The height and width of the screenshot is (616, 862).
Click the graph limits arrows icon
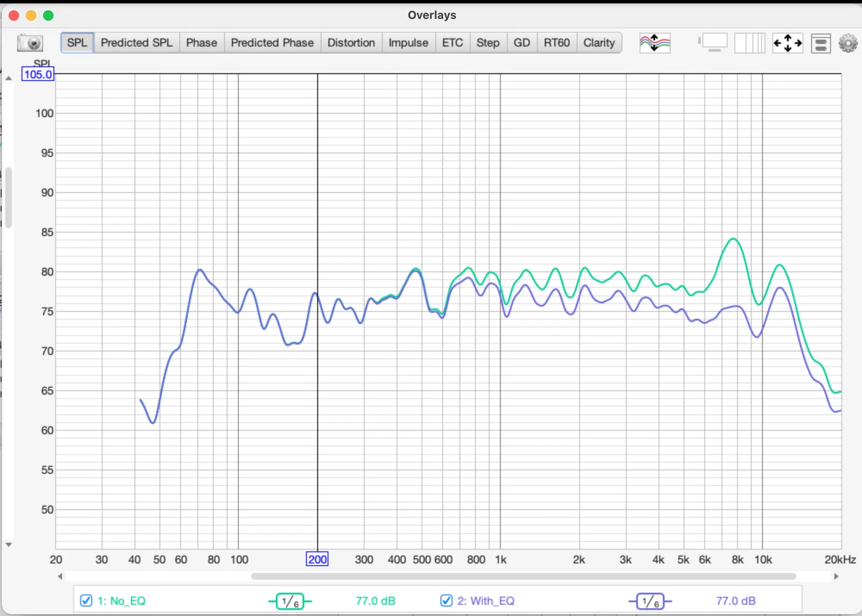[788, 43]
